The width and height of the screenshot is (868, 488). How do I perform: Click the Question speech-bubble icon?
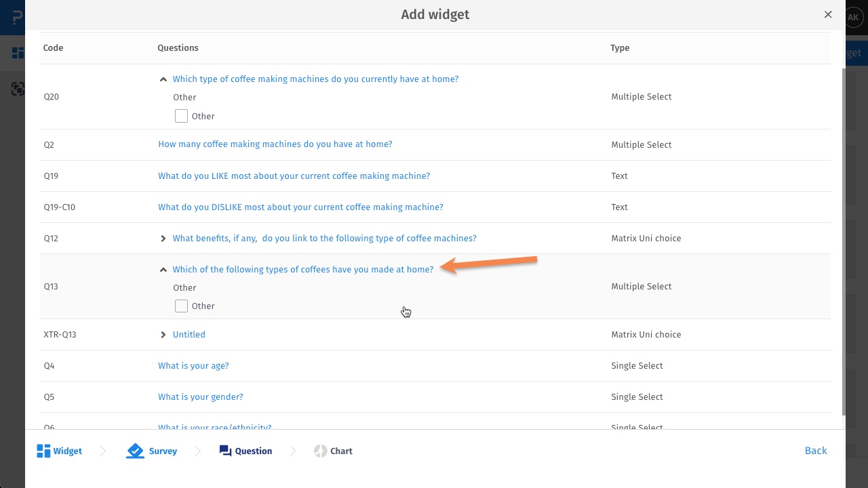[x=225, y=450]
